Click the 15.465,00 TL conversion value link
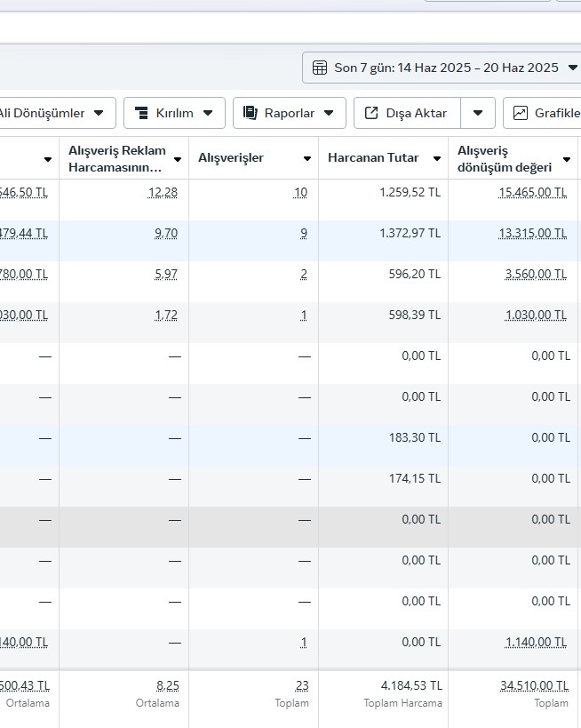The width and height of the screenshot is (581, 728). [533, 192]
